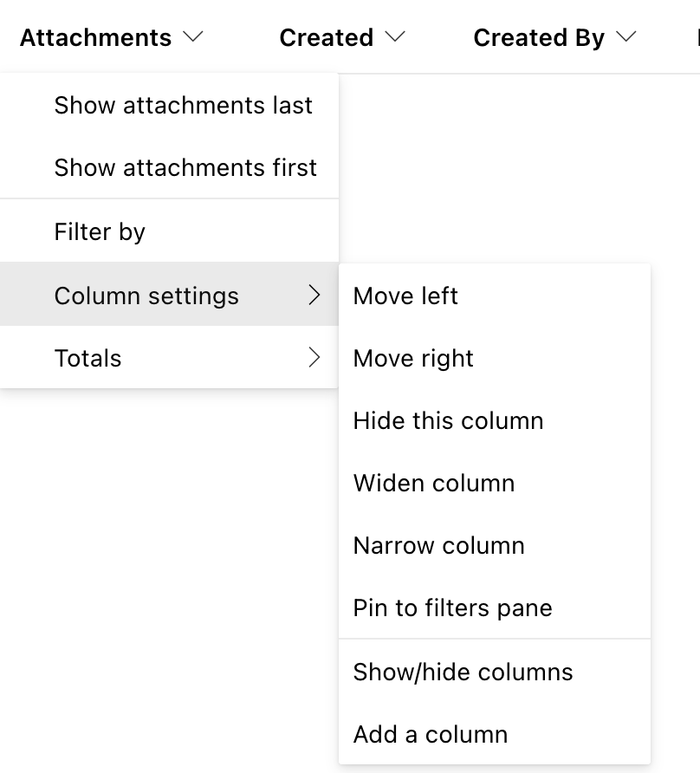
Task: Choose Move right for this column
Action: click(x=413, y=359)
